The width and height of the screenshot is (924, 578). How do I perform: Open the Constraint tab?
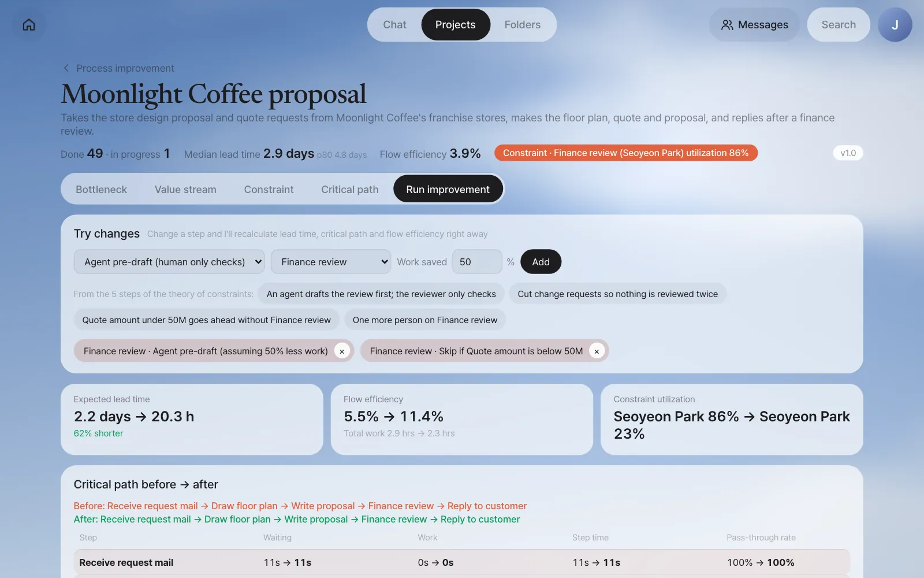(x=269, y=190)
